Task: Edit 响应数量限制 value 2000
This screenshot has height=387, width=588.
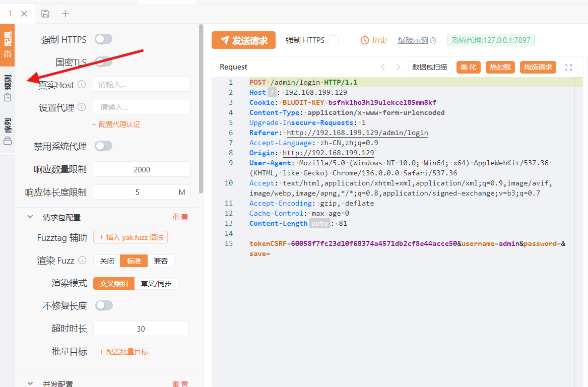Action: tap(142, 169)
